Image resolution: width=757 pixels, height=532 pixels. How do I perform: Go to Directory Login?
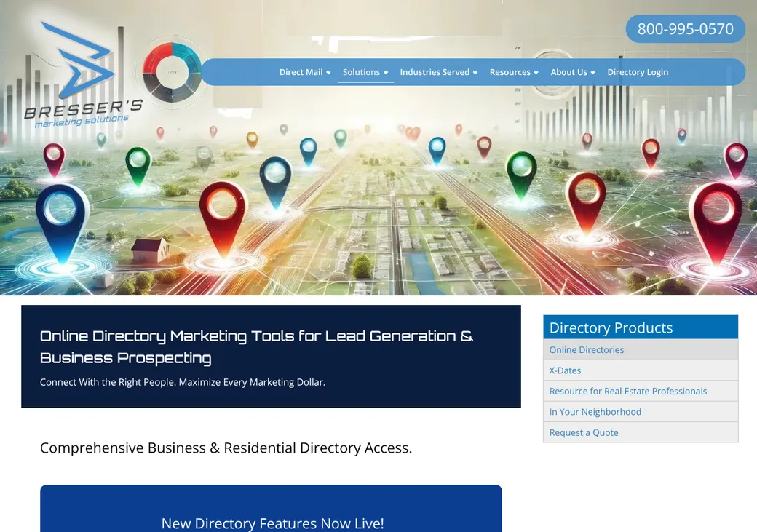[638, 72]
